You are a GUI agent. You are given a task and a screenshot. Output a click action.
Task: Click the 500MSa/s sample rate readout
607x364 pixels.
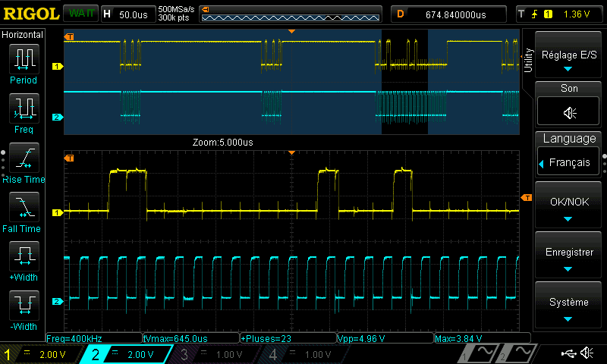176,10
